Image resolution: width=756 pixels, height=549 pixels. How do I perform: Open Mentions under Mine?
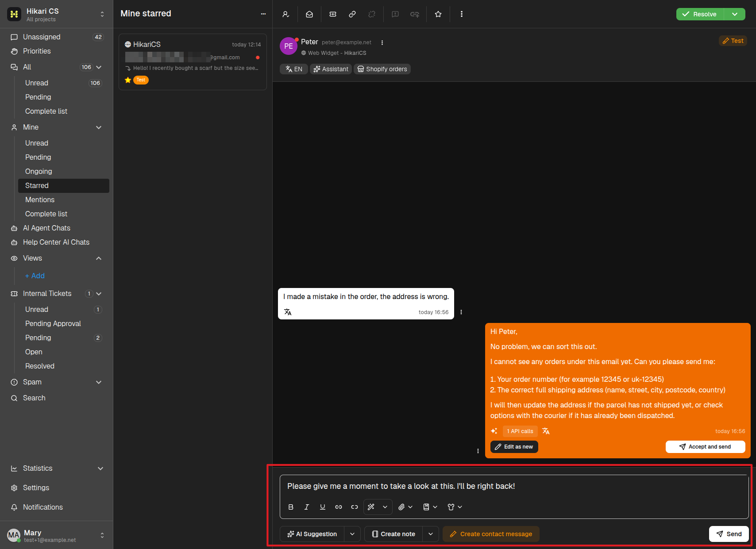[x=64, y=200]
